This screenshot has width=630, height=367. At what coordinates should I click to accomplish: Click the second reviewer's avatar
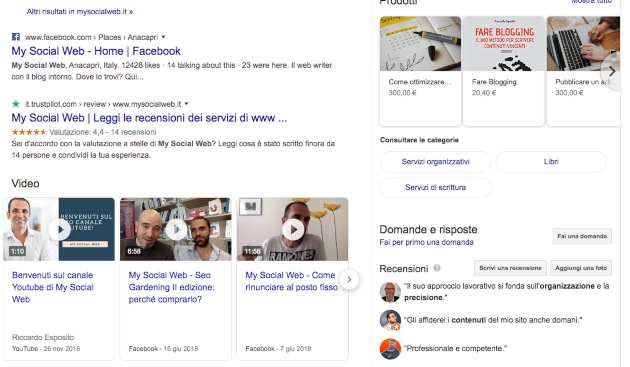click(390, 320)
